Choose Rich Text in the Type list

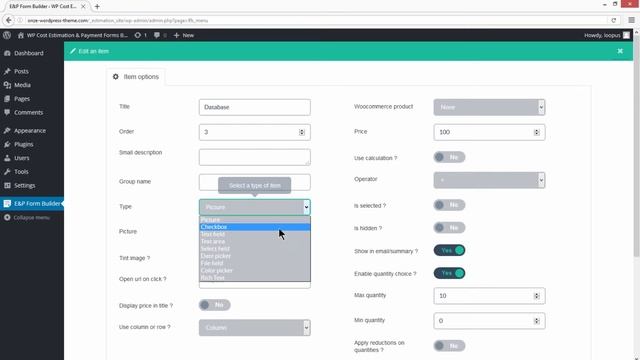click(255, 278)
